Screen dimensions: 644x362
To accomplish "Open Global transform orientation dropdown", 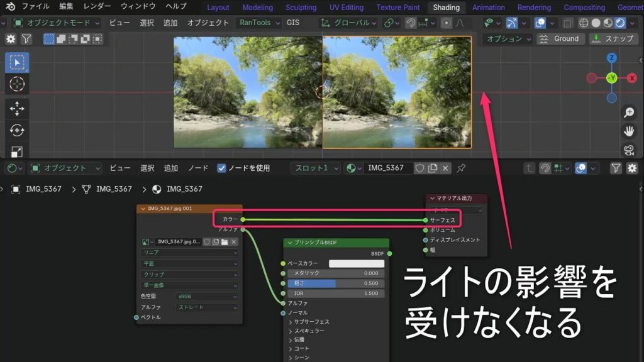I will pos(348,23).
